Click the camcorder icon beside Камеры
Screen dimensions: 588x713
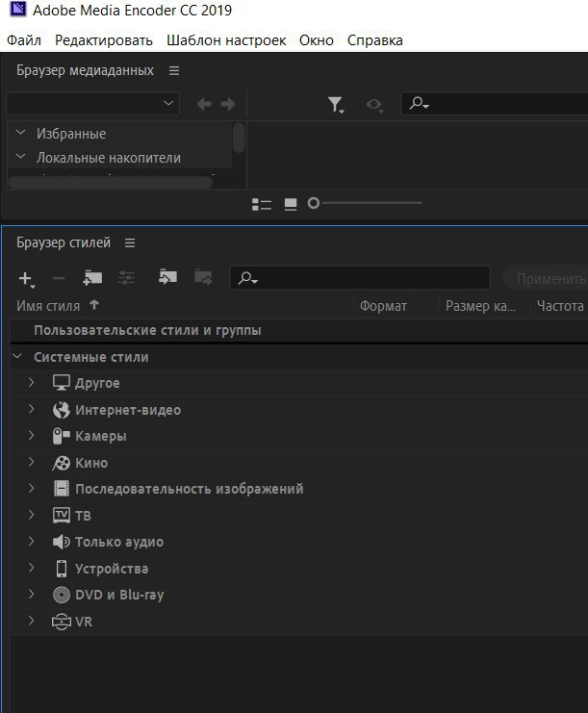62,436
